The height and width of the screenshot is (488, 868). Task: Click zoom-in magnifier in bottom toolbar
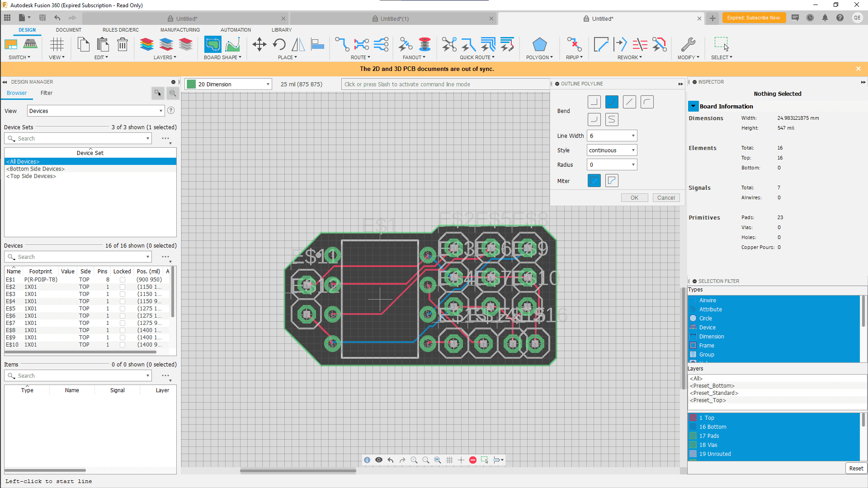414,460
